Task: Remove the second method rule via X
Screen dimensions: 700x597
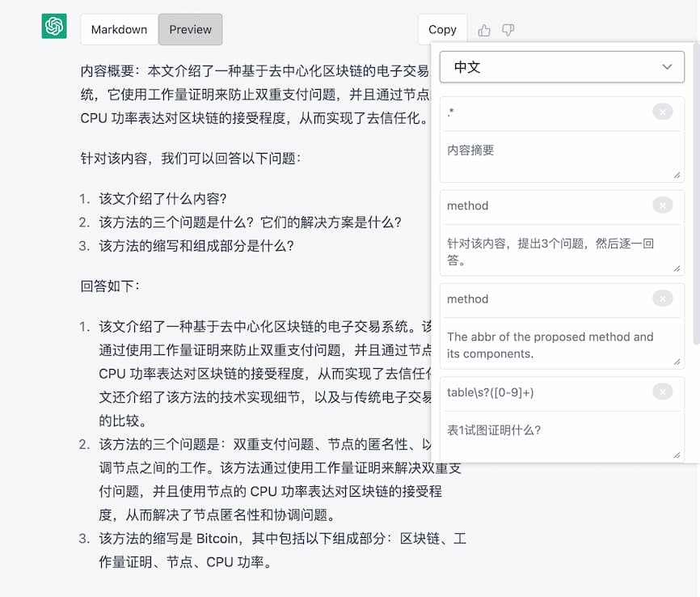Action: [663, 298]
